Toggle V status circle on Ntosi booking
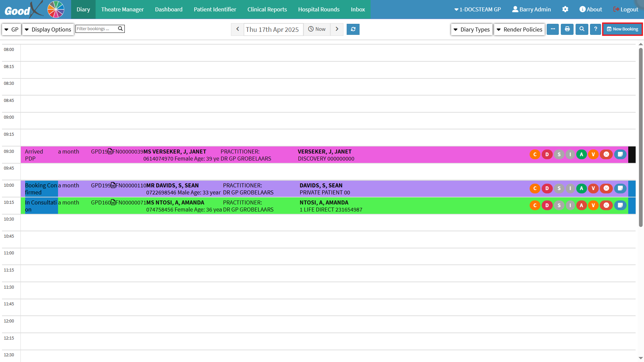 tap(593, 205)
